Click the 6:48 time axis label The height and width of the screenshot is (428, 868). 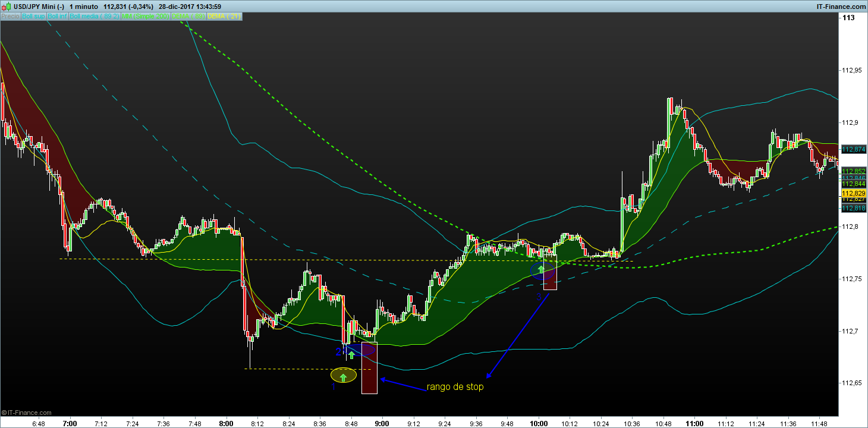(x=39, y=424)
